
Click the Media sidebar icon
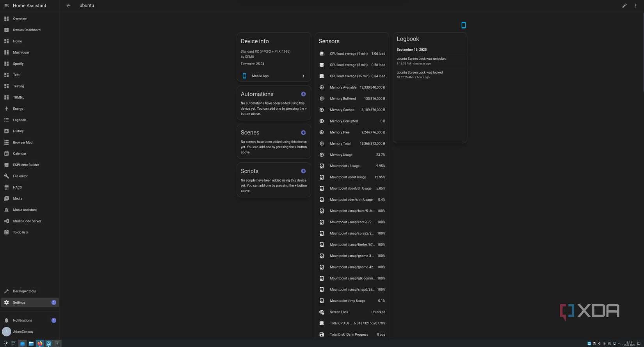pos(6,199)
